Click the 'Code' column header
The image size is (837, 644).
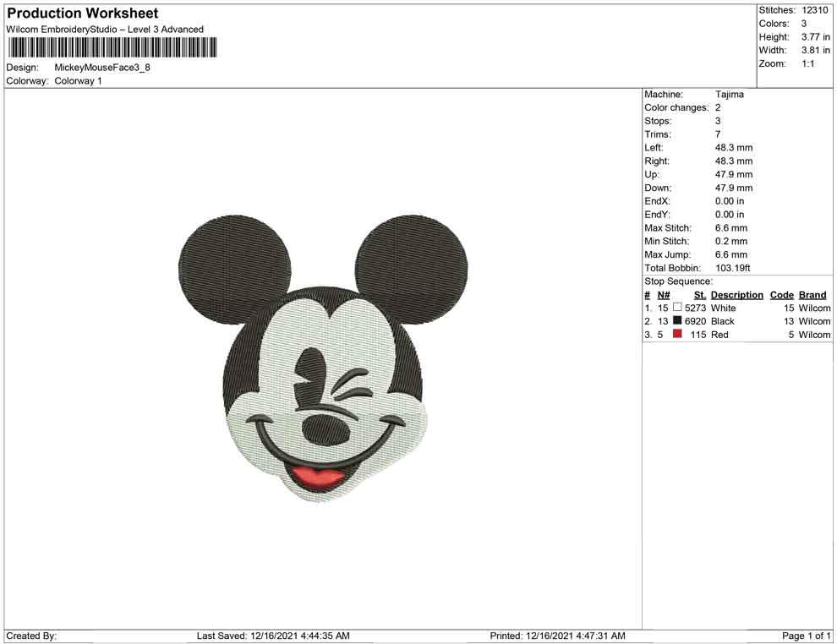click(781, 294)
